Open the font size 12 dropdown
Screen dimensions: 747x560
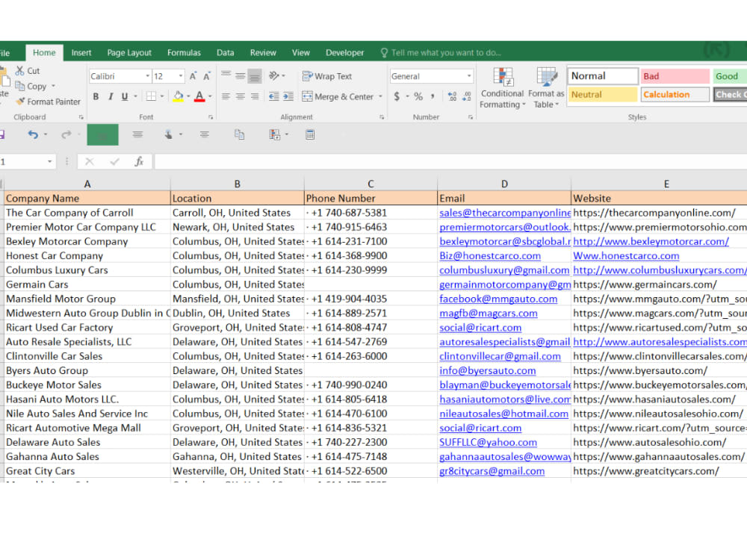point(181,76)
